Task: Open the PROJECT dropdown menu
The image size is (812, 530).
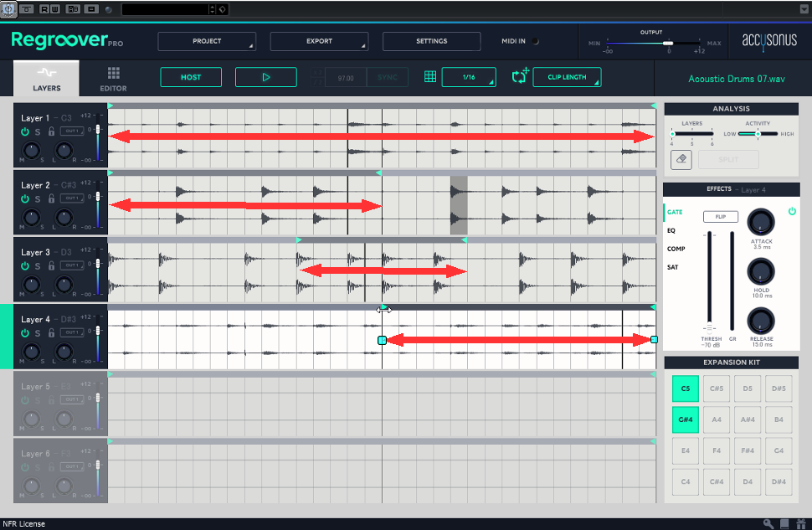Action: pos(207,41)
